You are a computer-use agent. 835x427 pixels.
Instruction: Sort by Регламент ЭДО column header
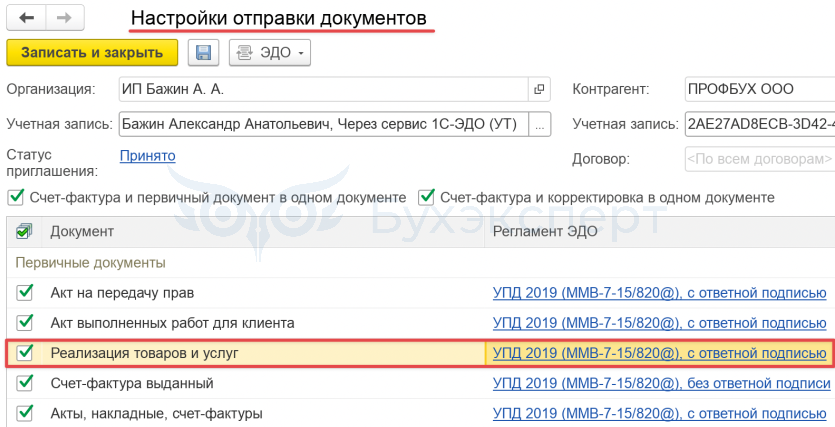546,232
